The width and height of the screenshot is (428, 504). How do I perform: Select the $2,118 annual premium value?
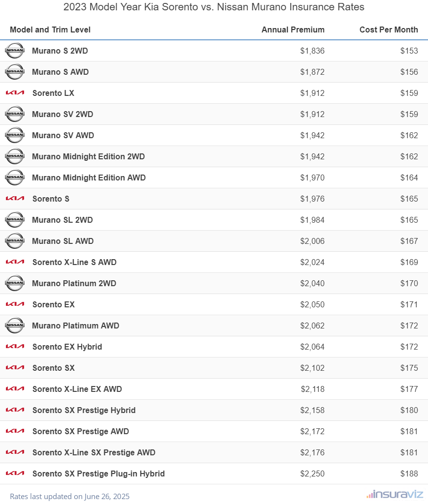[x=312, y=389]
